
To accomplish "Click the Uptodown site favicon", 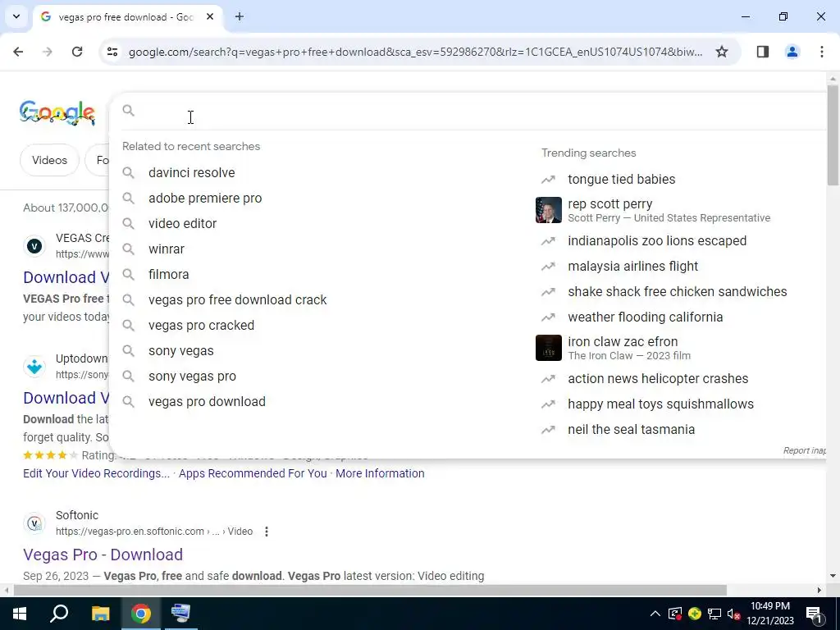I will (x=34, y=367).
